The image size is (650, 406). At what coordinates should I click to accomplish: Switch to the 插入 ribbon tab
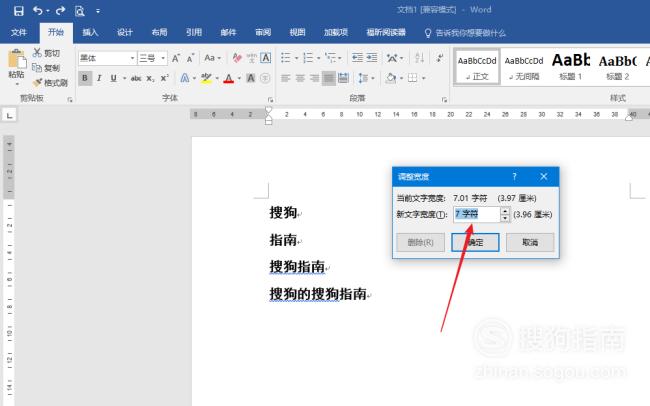(x=90, y=32)
